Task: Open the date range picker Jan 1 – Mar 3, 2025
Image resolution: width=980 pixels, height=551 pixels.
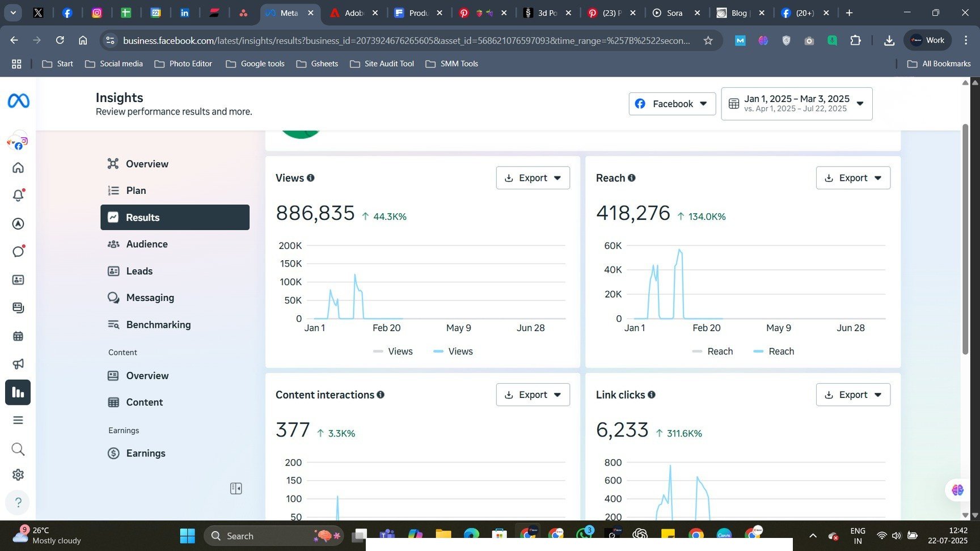Action: pyautogui.click(x=797, y=104)
